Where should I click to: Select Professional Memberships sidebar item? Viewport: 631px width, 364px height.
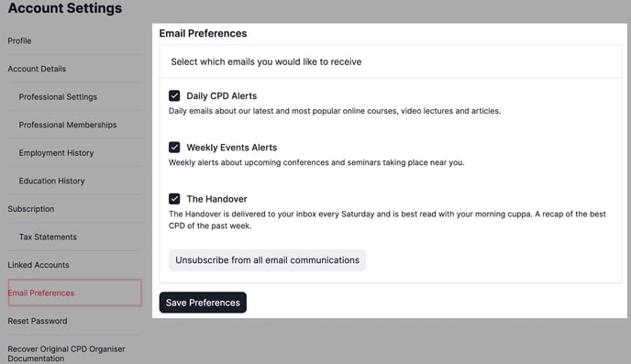point(68,125)
